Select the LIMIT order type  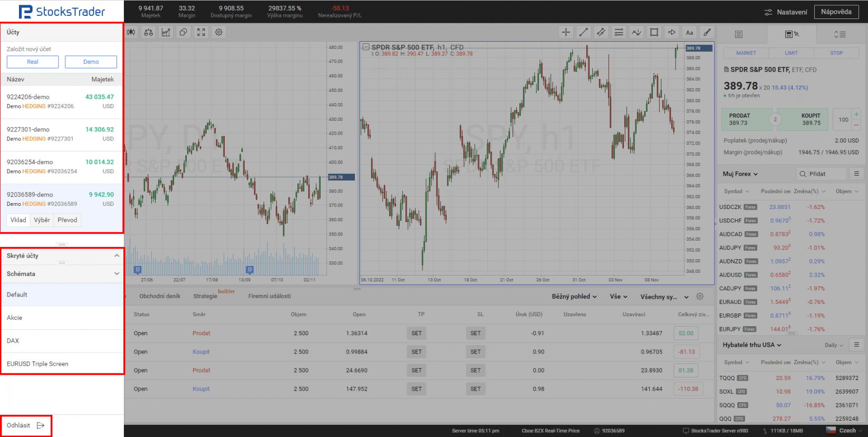(x=792, y=53)
